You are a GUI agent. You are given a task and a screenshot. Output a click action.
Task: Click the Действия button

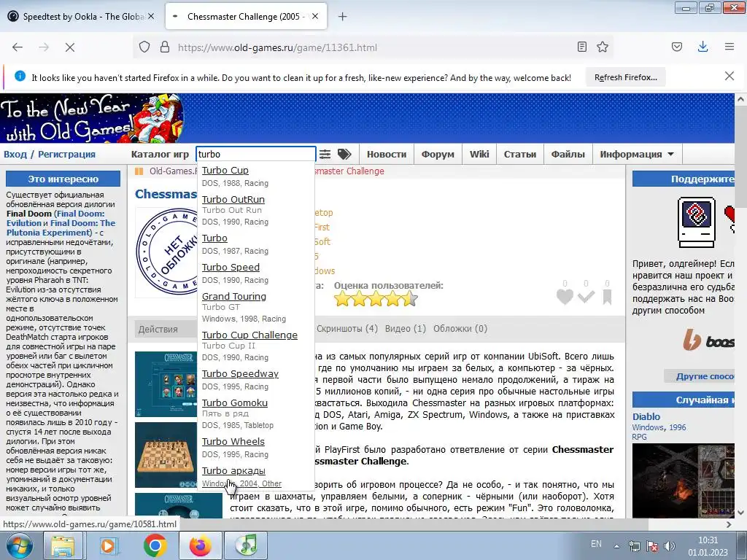166,329
